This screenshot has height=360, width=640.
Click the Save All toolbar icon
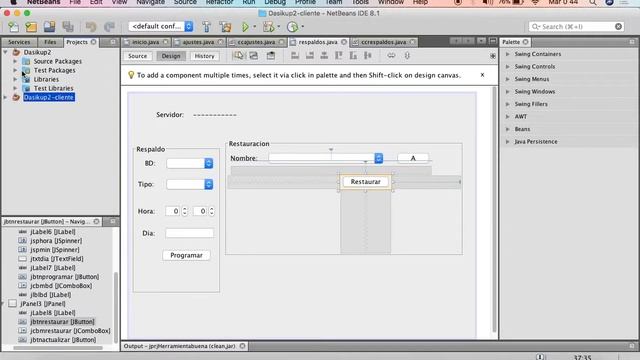[x=68, y=27]
